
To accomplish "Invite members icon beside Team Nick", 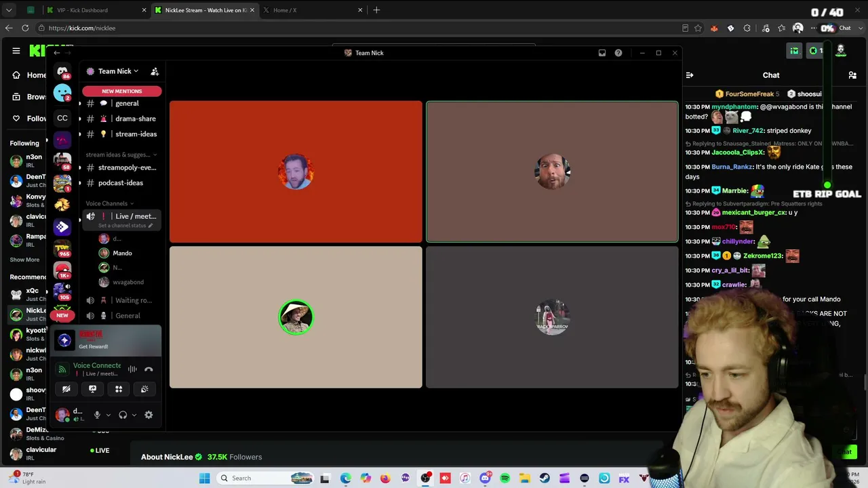I will pos(155,71).
